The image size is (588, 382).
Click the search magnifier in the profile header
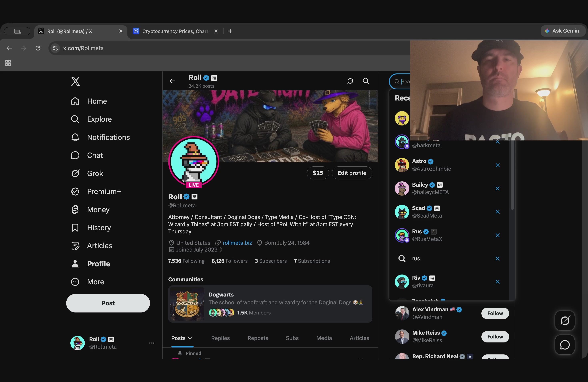click(x=366, y=81)
